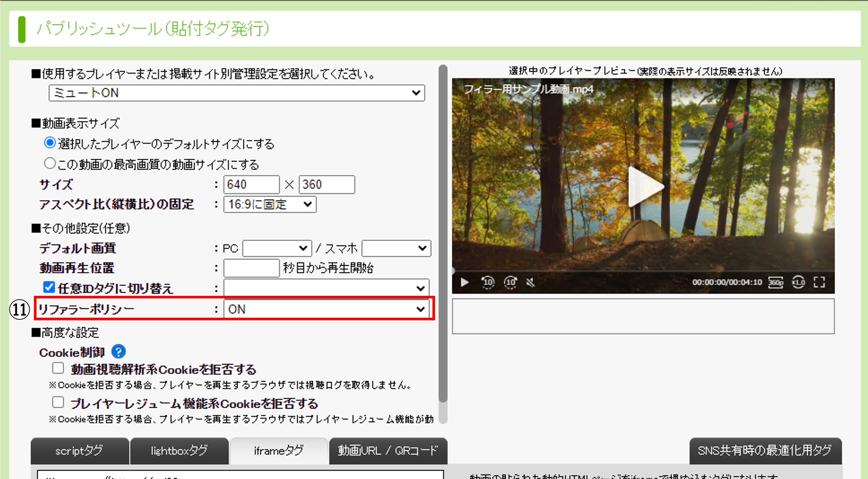Click the SNS共有時の最適化用タグ button
Screen dimensions: 868x479
coord(765,450)
